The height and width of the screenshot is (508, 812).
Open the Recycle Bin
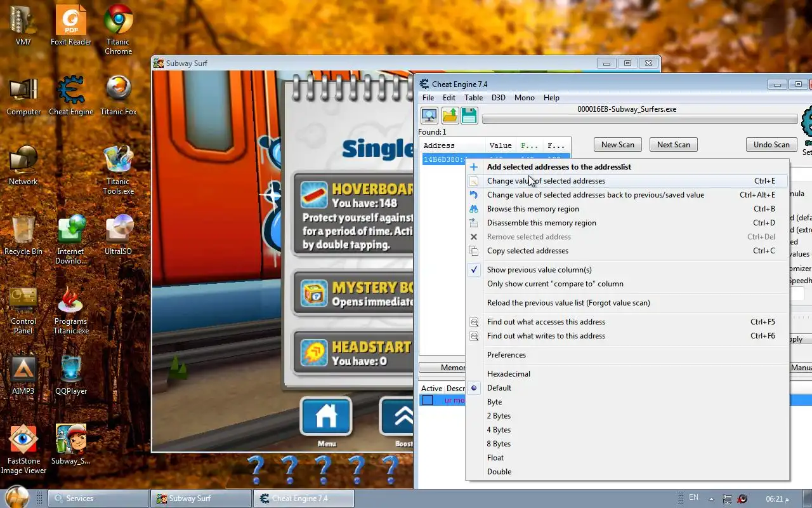point(23,236)
